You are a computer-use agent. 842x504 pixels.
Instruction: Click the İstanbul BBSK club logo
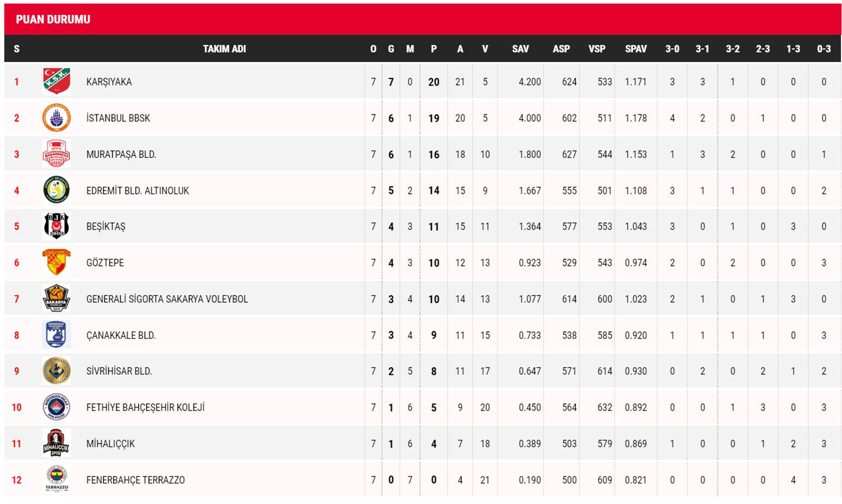[x=57, y=118]
